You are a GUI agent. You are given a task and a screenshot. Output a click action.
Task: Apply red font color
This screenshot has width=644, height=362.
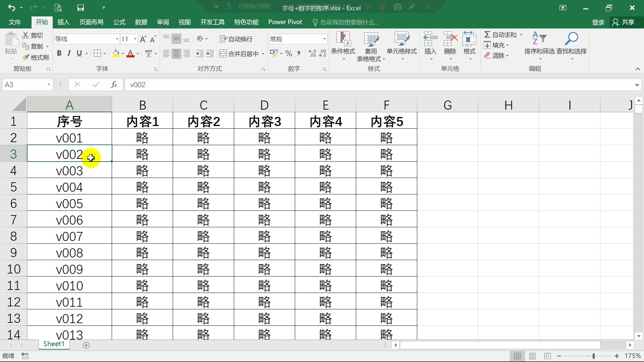pyautogui.click(x=130, y=54)
